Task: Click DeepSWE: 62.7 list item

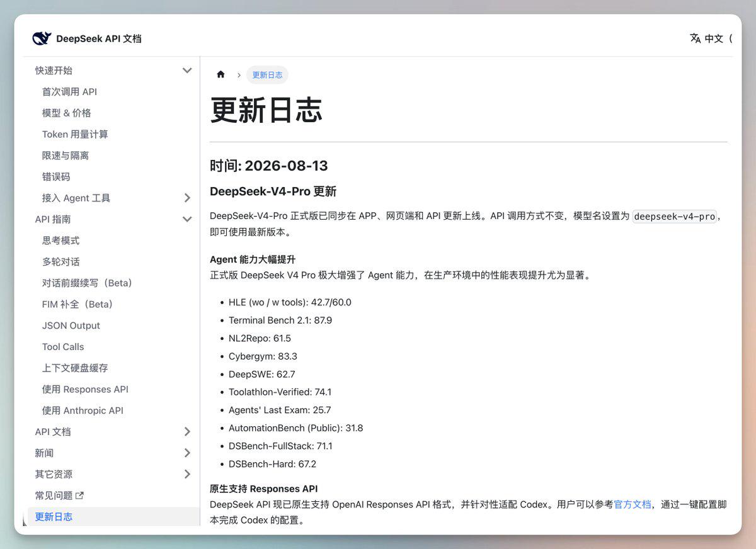Action: click(x=262, y=374)
